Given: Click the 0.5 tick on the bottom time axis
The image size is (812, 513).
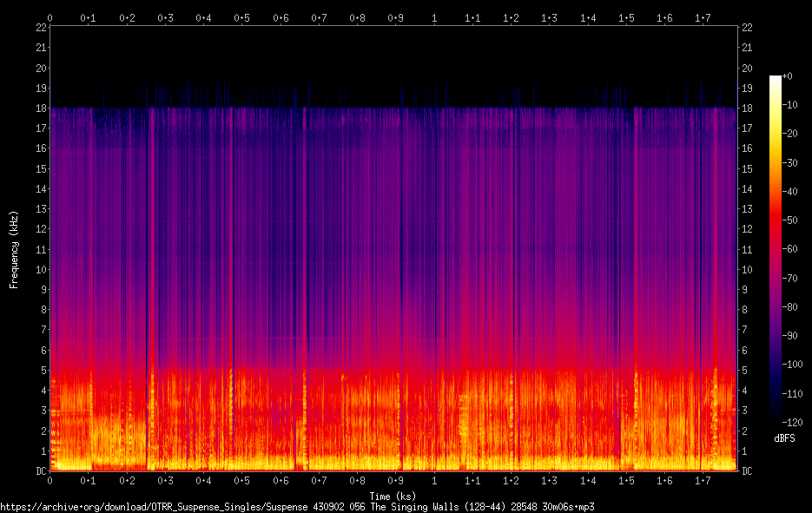Looking at the screenshot, I should click(x=241, y=481).
